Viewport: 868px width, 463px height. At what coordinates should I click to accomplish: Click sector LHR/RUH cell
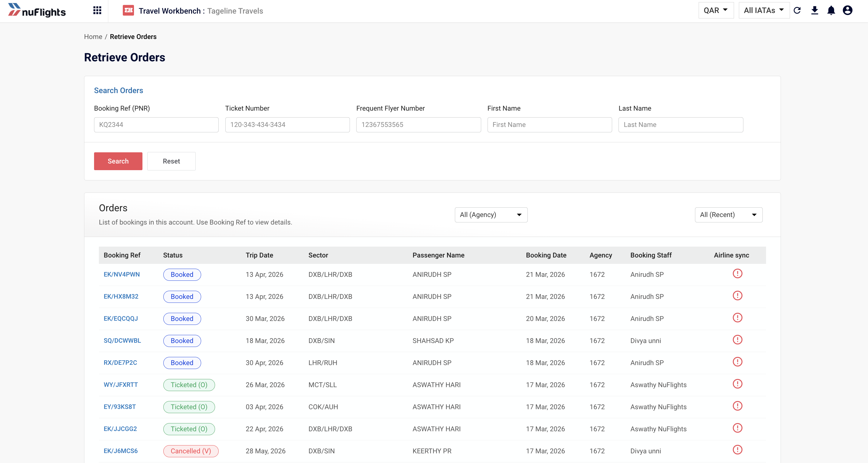point(322,363)
